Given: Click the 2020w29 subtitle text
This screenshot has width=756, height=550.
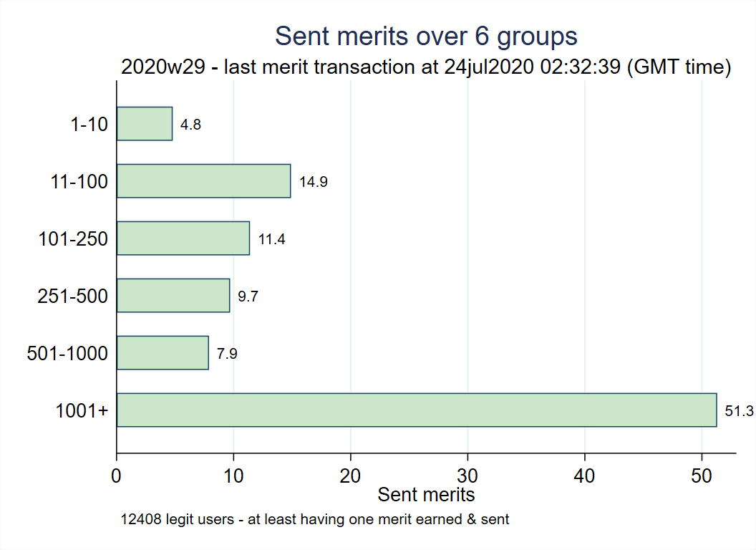Looking at the screenshot, I should pos(426,68).
